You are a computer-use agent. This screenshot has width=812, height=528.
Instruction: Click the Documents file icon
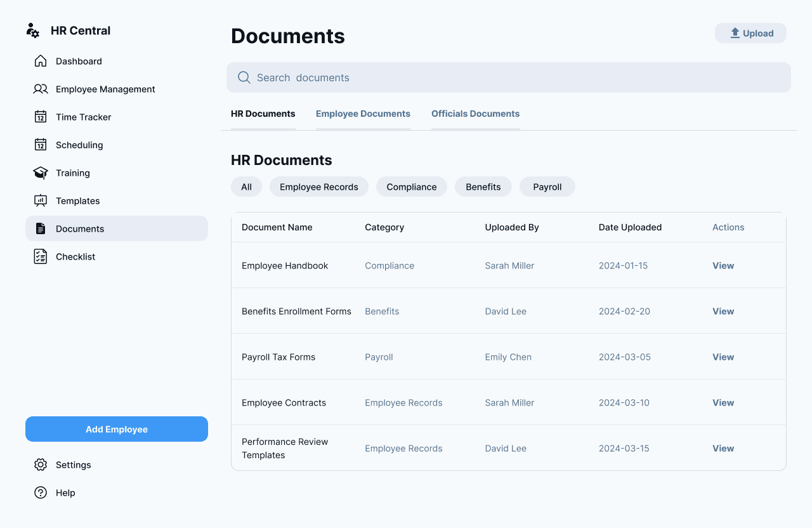(x=41, y=228)
